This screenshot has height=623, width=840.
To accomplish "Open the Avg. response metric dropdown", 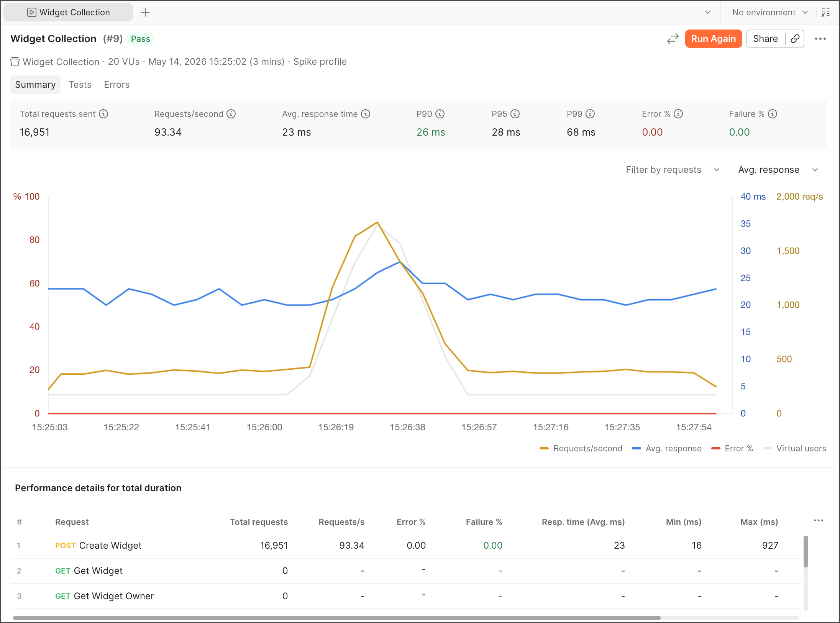I will coord(778,170).
